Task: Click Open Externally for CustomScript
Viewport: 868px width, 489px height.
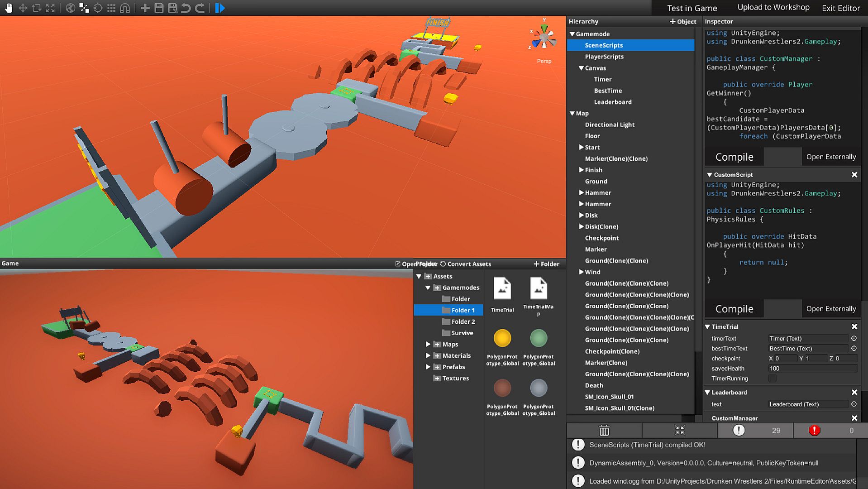Action: click(831, 309)
